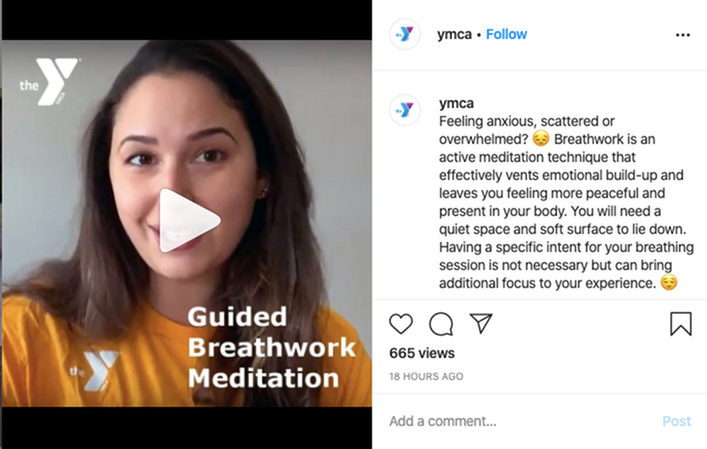Click the Add a comment field

519,421
